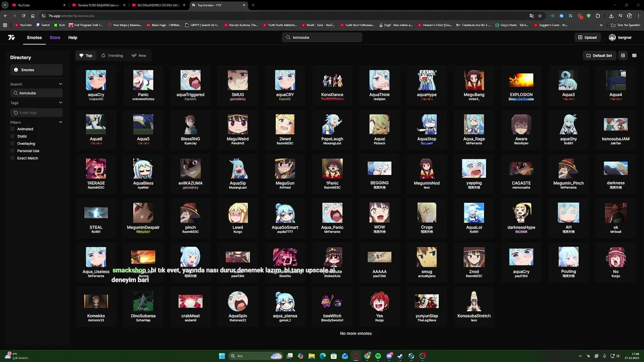Open the Windows Start menu
Screen dimensions: 644x362
222,356
